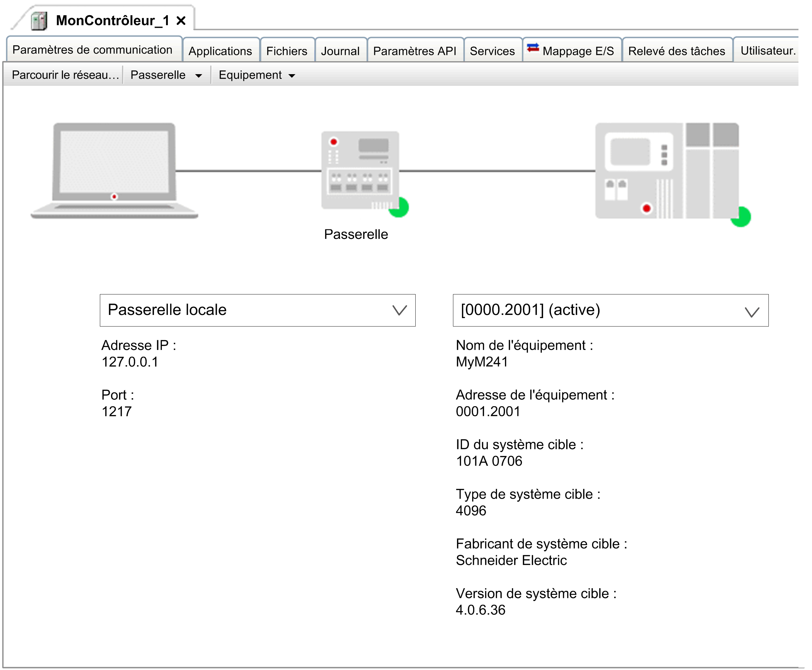This screenshot has width=812, height=670.
Task: Open the Paramètres API tab
Action: click(414, 51)
